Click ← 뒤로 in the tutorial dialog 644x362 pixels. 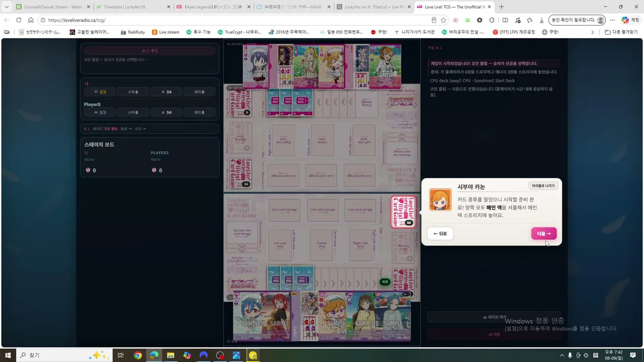[x=440, y=234]
